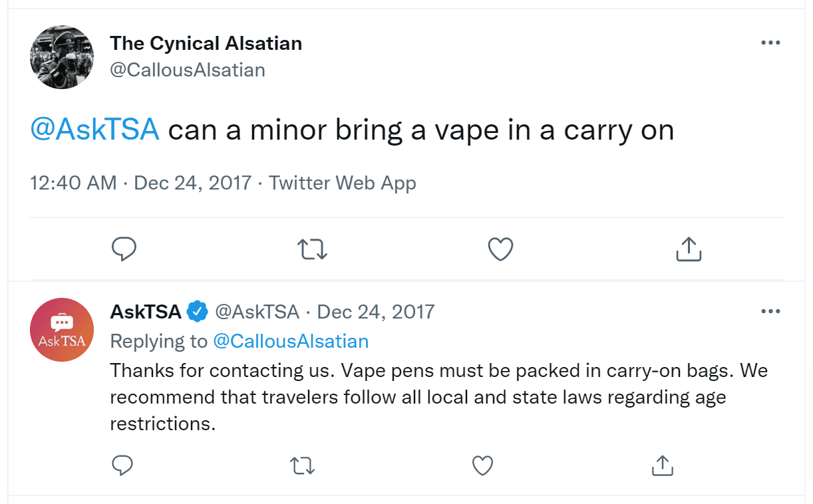Open more options on the original tweet
This screenshot has height=504, width=813.
[x=770, y=43]
